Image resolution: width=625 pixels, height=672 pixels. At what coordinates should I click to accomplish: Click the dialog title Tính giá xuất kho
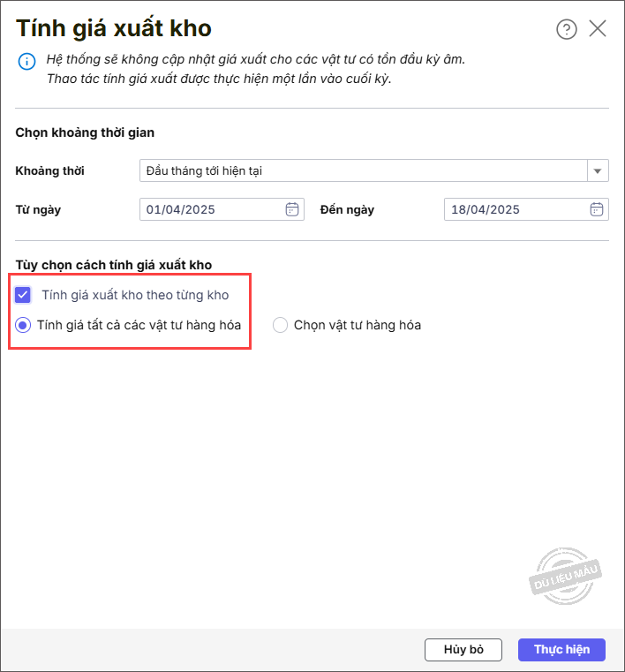(x=114, y=28)
